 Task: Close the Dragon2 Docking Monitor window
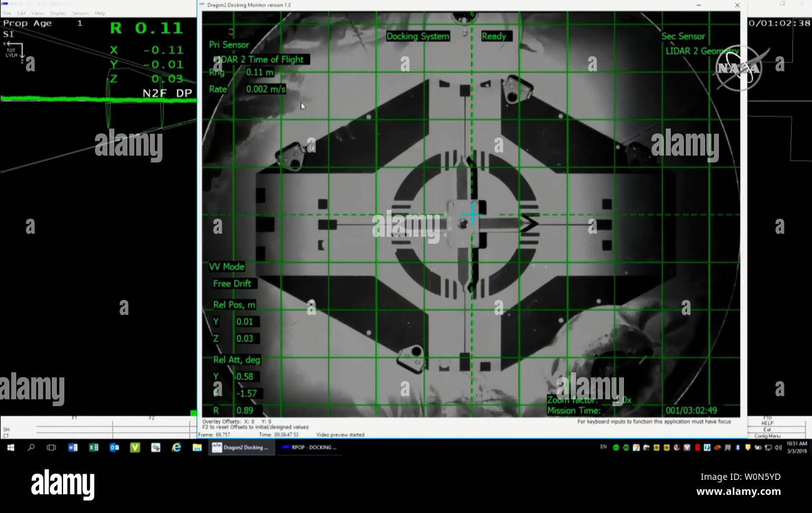pyautogui.click(x=737, y=5)
